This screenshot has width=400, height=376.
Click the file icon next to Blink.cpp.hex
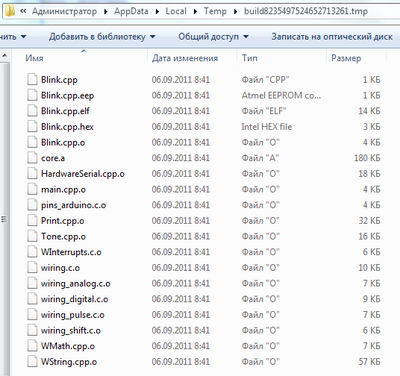pos(32,127)
